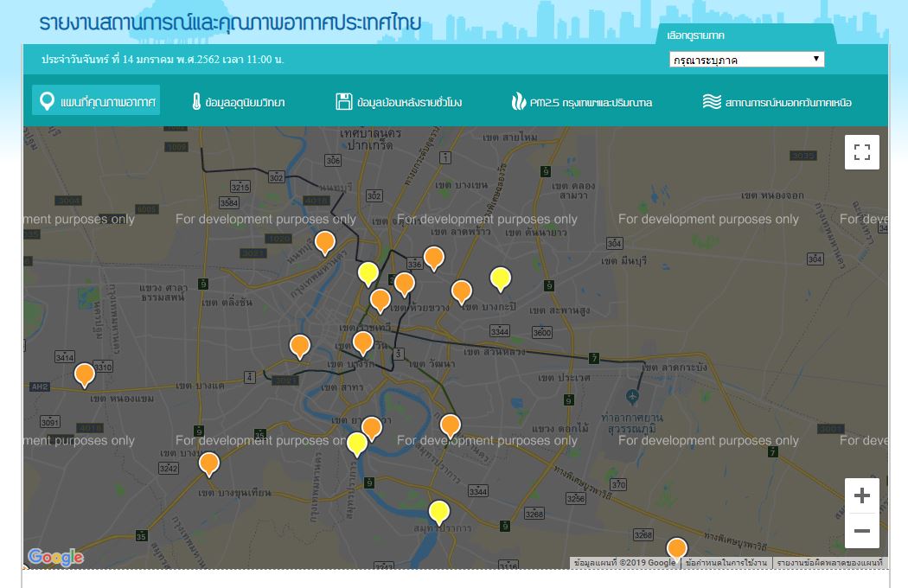Viewport: 908px width, 588px height.
Task: Select yellow marker below the ยานนาวา orange marker
Action: coord(356,444)
